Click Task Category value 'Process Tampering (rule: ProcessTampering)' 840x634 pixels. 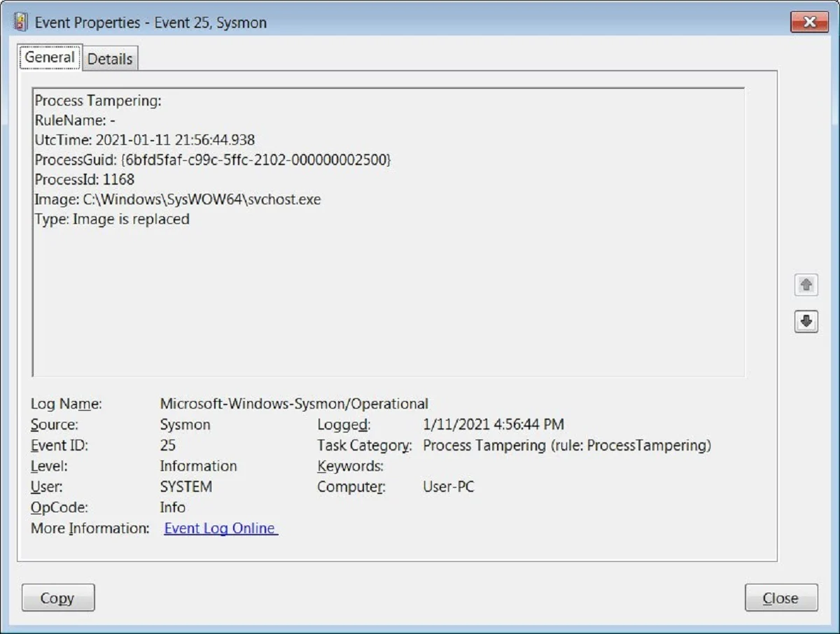pos(567,445)
